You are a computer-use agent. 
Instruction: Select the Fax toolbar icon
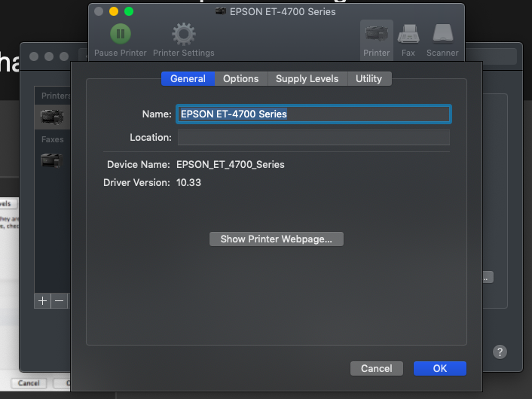(408, 34)
